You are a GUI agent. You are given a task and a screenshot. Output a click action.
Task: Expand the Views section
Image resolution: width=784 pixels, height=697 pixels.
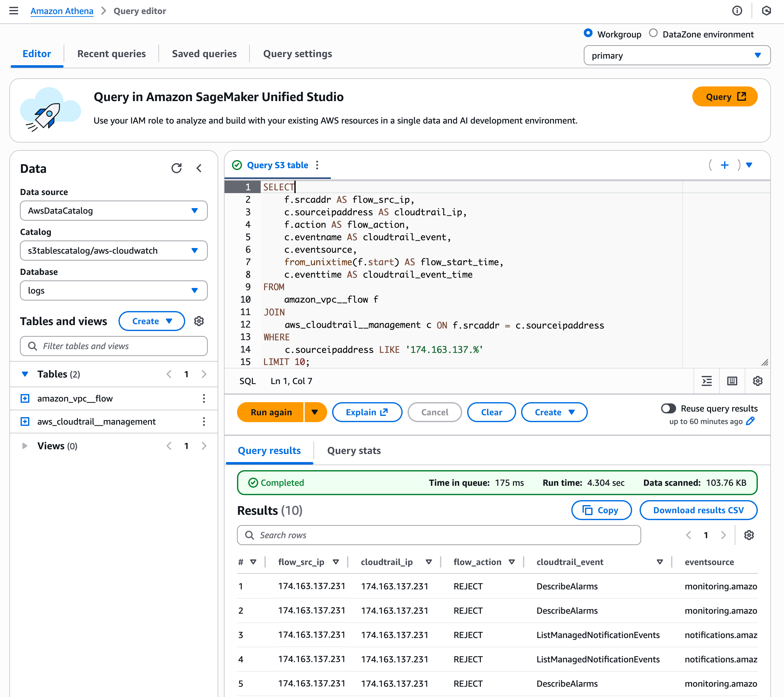(x=25, y=446)
